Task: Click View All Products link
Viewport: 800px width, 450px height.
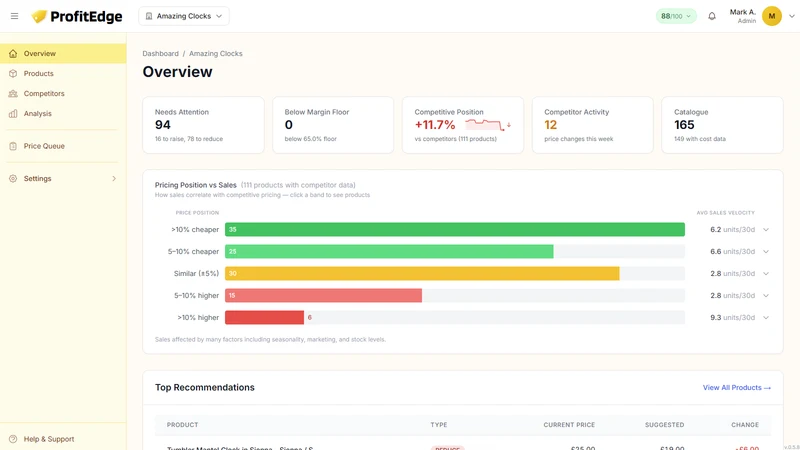Action: coord(736,388)
